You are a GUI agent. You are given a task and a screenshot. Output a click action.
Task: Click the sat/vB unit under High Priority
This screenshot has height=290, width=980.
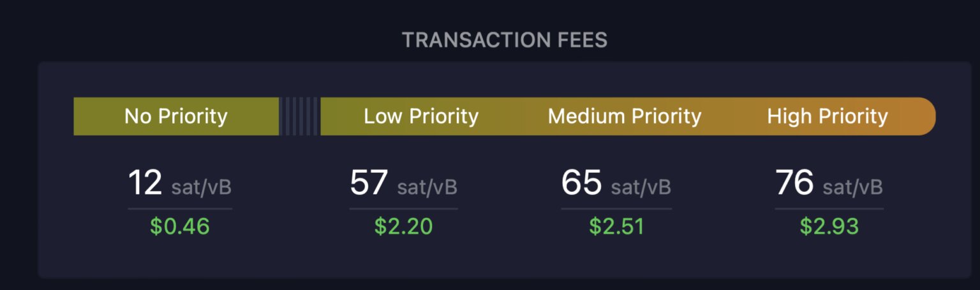click(x=853, y=187)
